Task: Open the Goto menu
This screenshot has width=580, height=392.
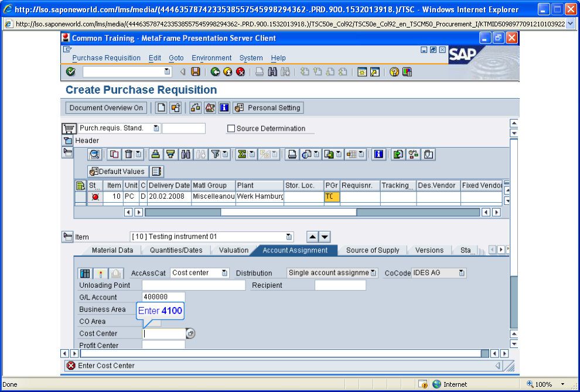Action: [x=176, y=58]
